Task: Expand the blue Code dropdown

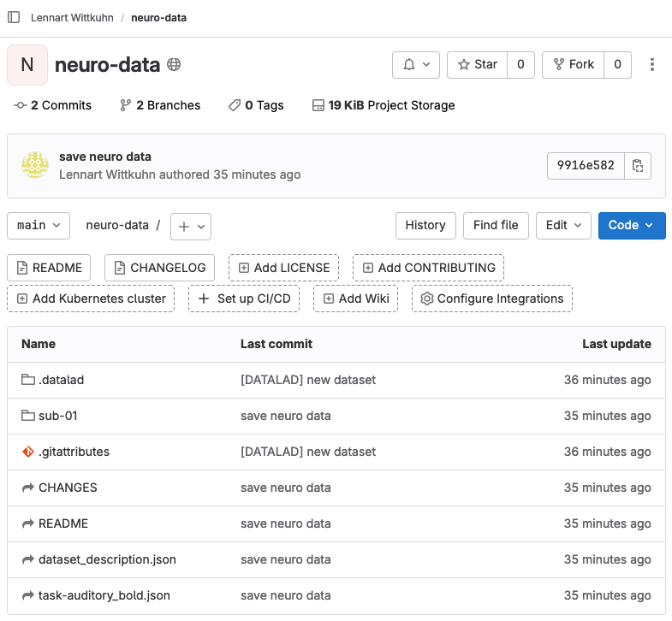Action: tap(631, 226)
